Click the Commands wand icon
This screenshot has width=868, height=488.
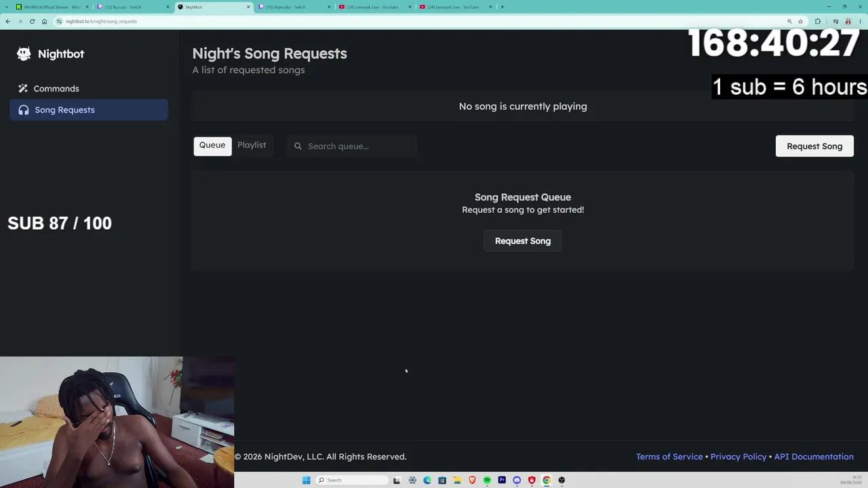(x=23, y=89)
